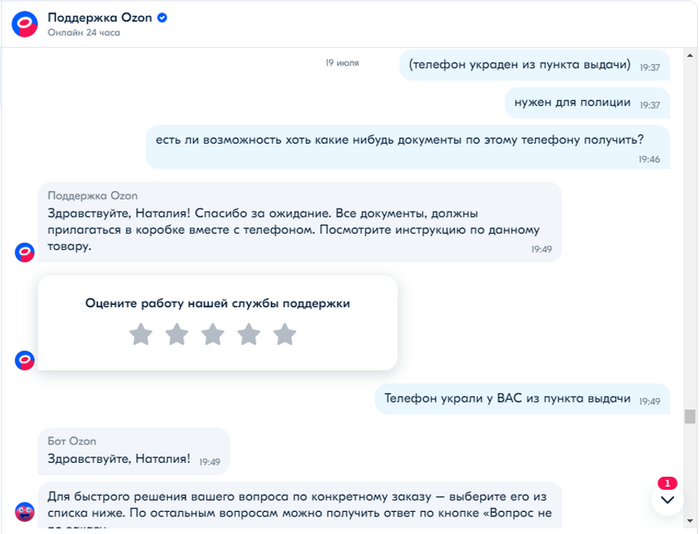Rate support with the second star
The height and width of the screenshot is (534, 700).
tap(177, 334)
